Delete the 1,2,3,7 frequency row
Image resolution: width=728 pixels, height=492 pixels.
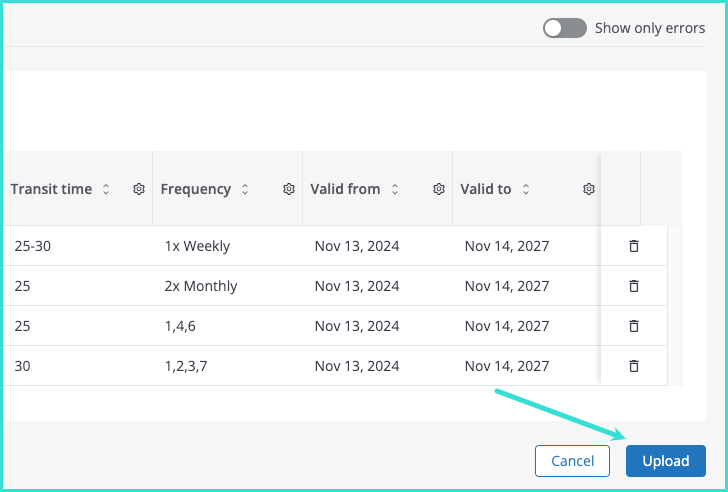click(633, 366)
